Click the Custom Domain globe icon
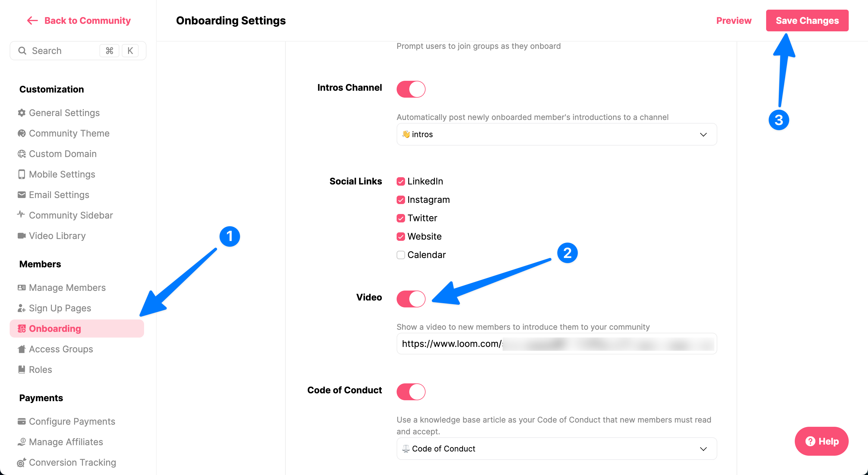This screenshot has width=868, height=475. coord(22,154)
